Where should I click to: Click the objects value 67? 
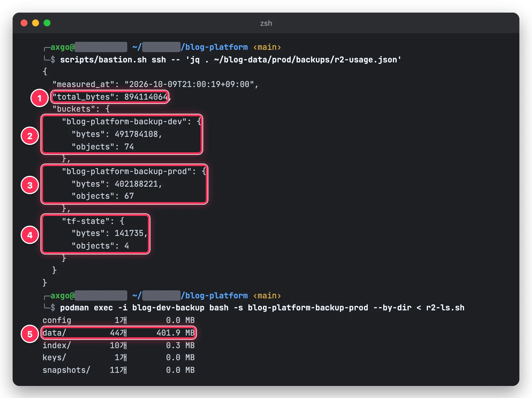coord(129,196)
